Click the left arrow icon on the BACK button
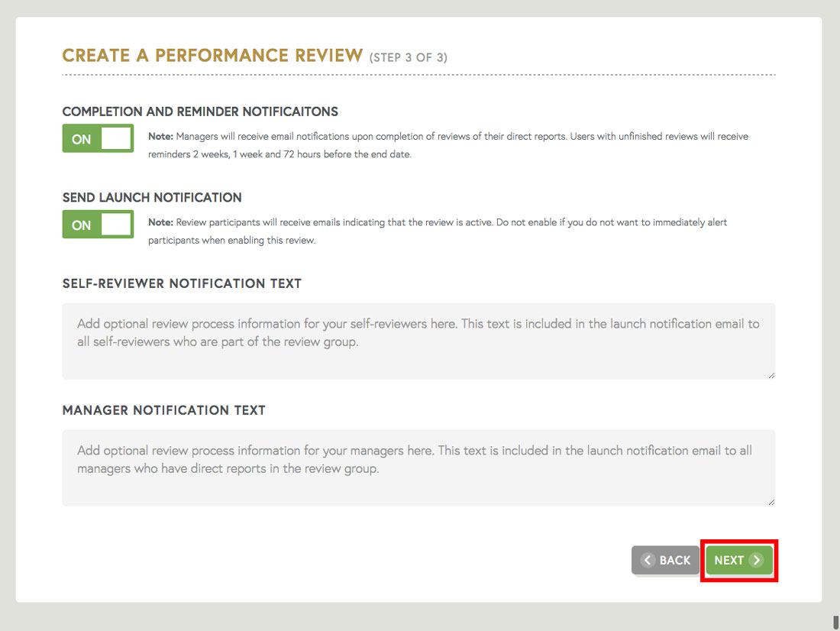The height and width of the screenshot is (631, 840). point(648,560)
